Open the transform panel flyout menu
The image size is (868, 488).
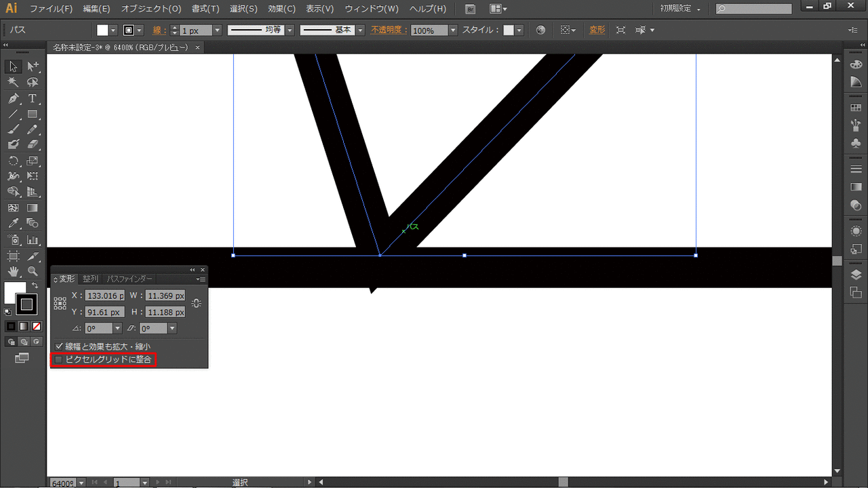coord(201,279)
